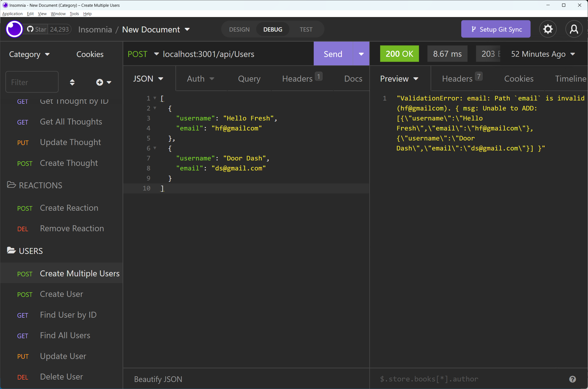Open JSON body type dropdown
This screenshot has width=588, height=389.
click(x=148, y=79)
